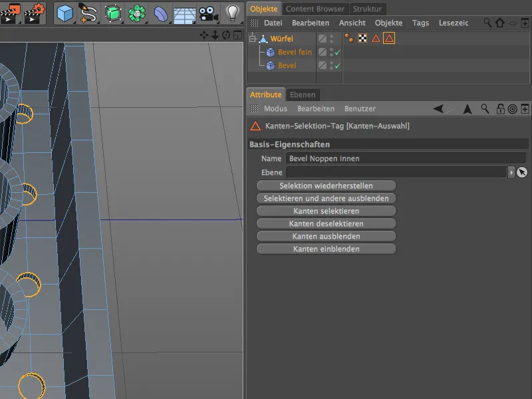Open the deformer bend icon

coord(160,14)
